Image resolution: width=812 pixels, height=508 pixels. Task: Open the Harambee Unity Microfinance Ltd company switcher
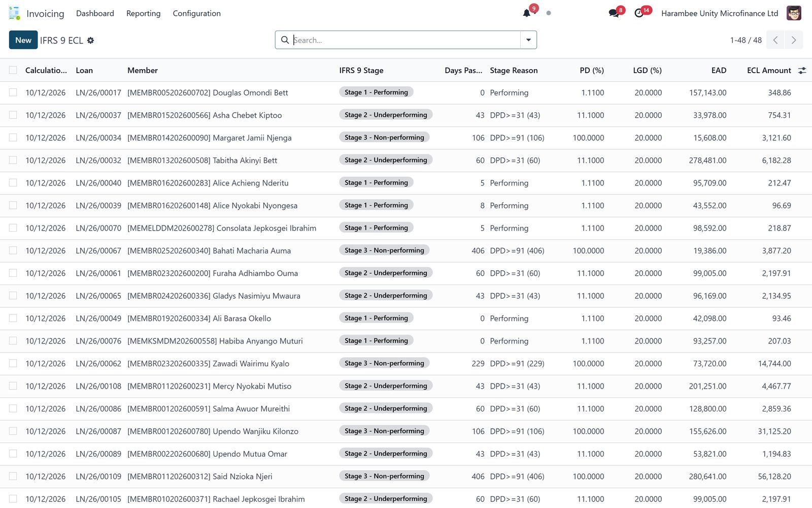pos(720,13)
